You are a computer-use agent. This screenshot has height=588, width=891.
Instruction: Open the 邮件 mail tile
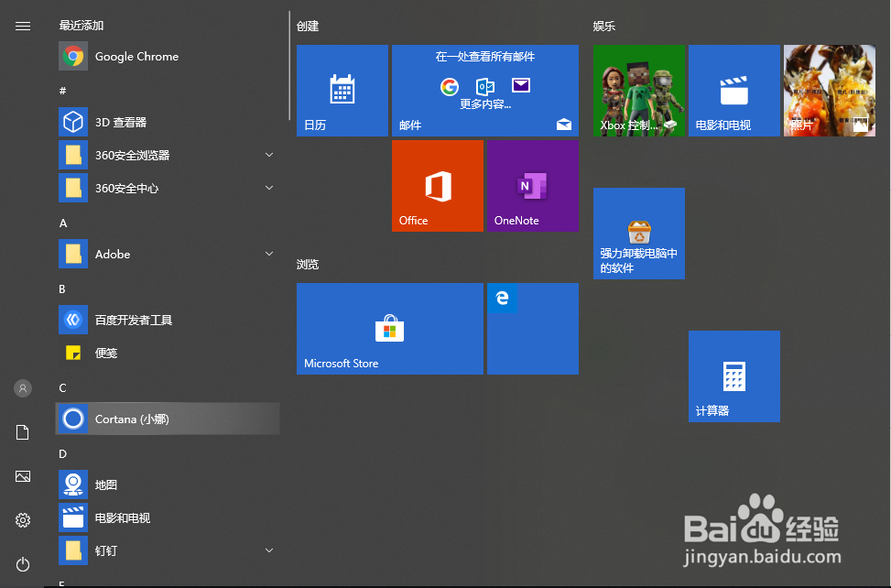[485, 91]
